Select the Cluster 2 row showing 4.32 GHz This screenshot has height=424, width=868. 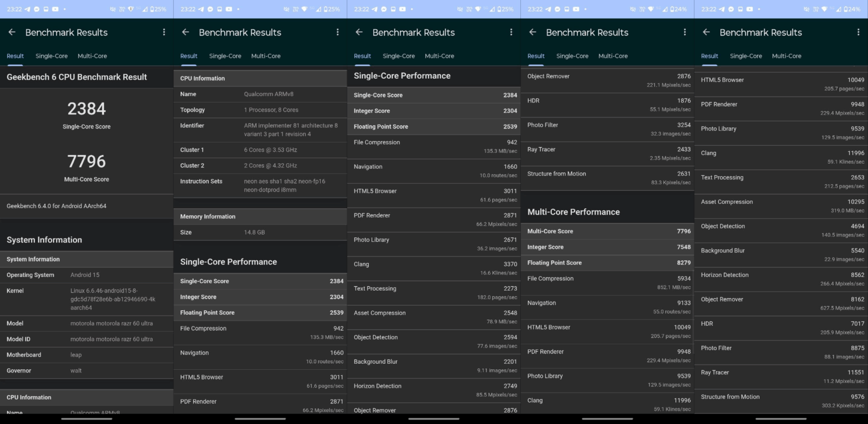coord(260,165)
